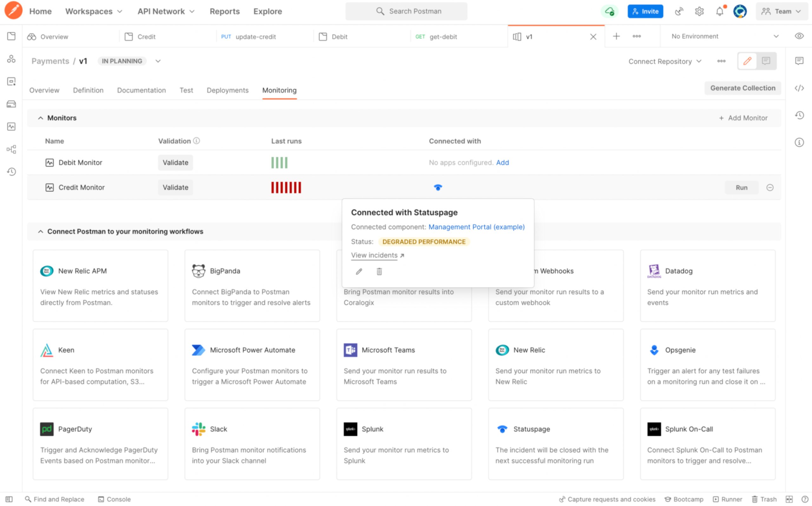Click the cloud sync status icon
Screen dimensions: 812x506
click(610, 11)
